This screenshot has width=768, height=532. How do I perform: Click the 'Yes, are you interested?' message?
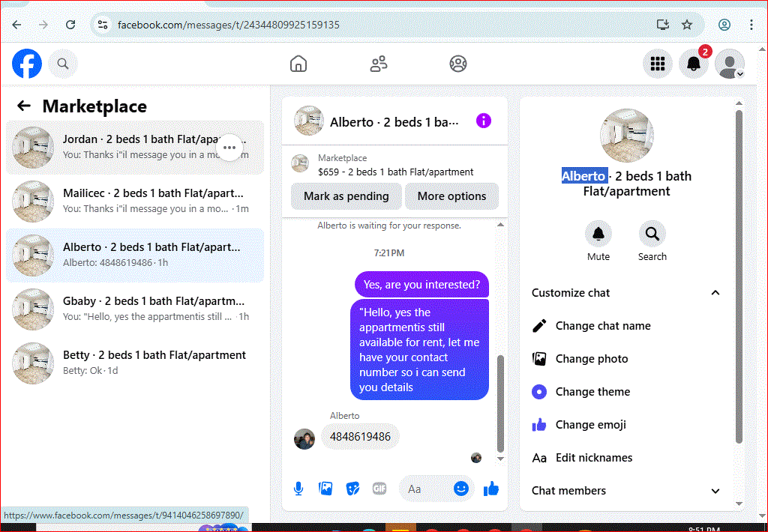[x=421, y=284]
